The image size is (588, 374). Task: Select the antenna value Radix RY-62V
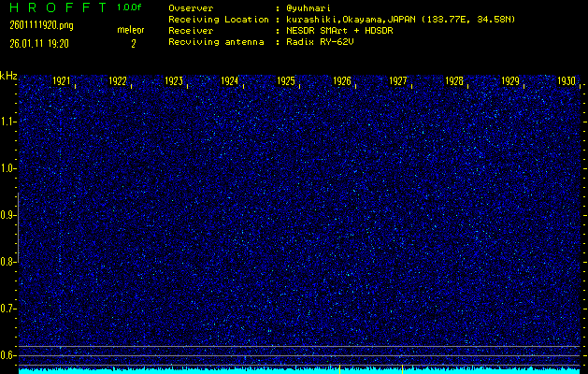(320, 42)
